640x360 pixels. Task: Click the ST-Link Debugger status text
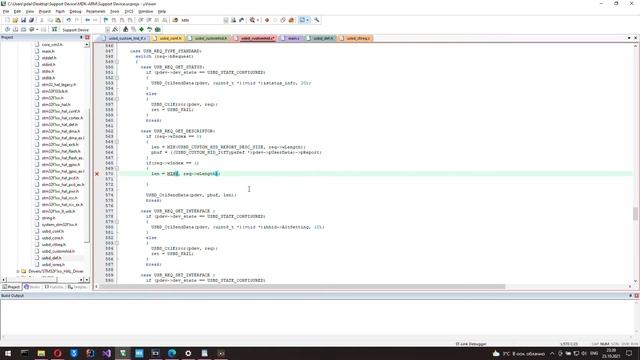(x=471, y=344)
